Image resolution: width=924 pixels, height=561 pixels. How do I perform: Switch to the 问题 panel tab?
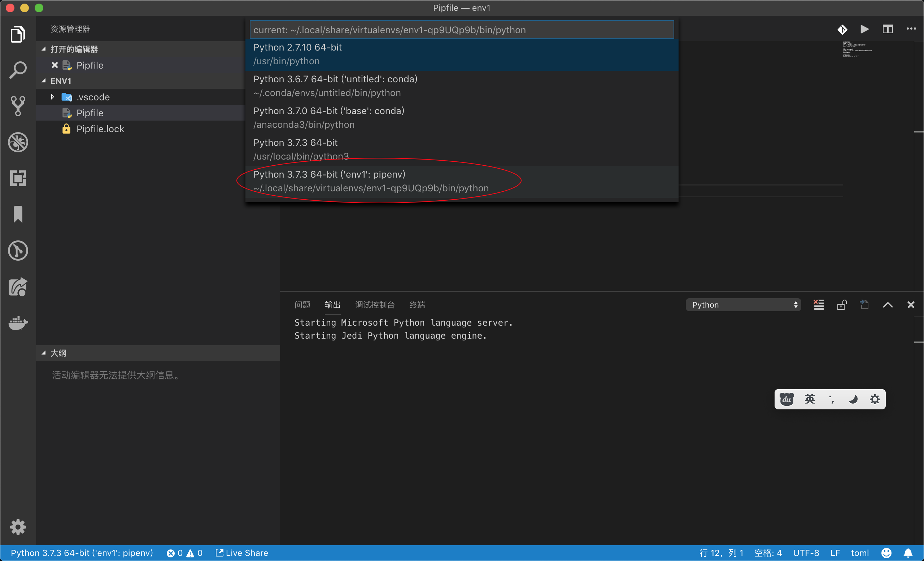[x=302, y=305]
